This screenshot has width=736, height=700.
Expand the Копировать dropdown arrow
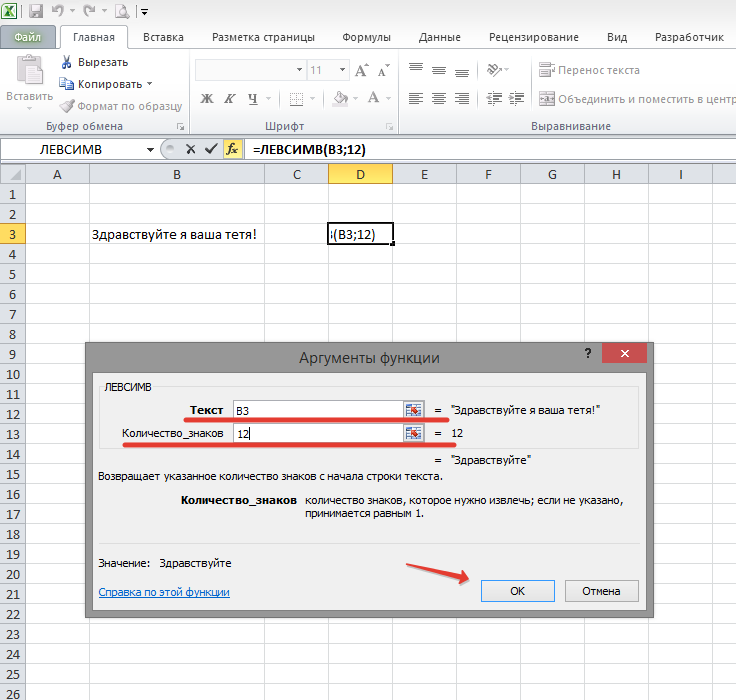point(150,84)
